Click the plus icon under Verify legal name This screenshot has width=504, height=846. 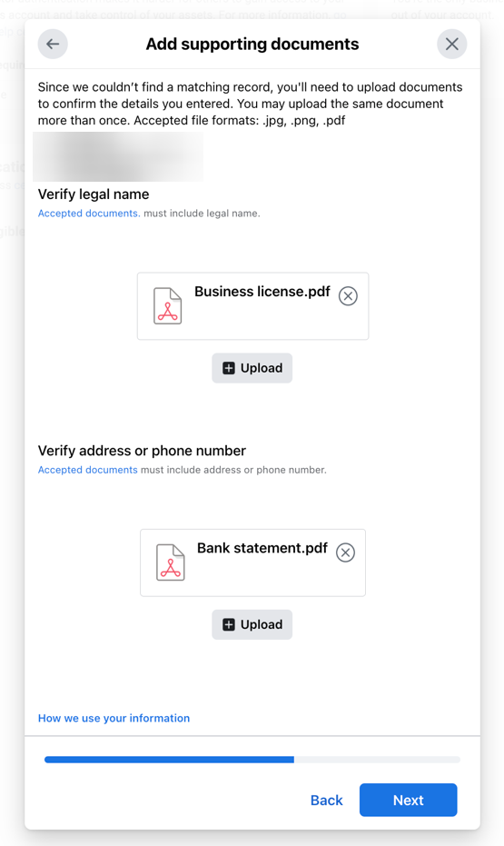click(229, 368)
